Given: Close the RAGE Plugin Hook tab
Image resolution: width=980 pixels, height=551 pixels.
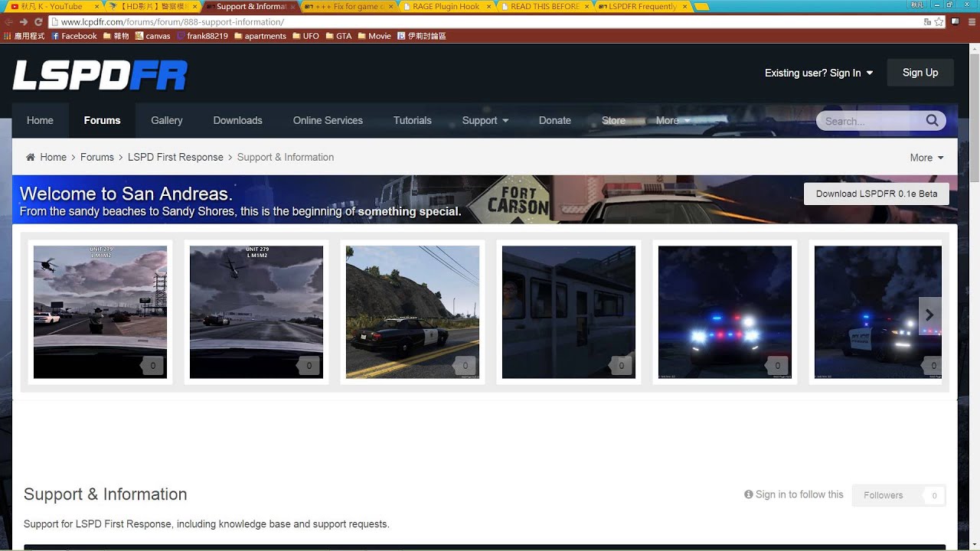Looking at the screenshot, I should click(x=490, y=6).
